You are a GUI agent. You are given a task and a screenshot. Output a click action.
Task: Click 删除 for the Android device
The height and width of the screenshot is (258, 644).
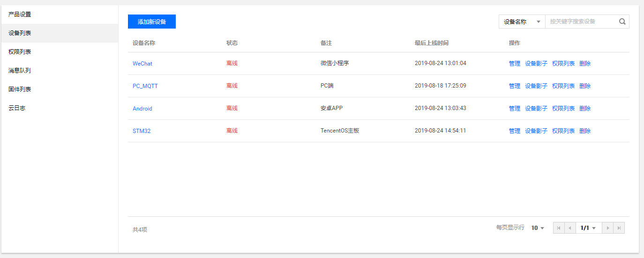coord(585,109)
